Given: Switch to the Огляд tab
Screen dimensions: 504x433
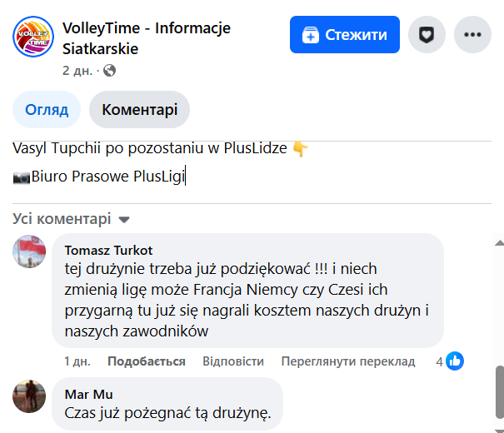Looking at the screenshot, I should point(47,109).
